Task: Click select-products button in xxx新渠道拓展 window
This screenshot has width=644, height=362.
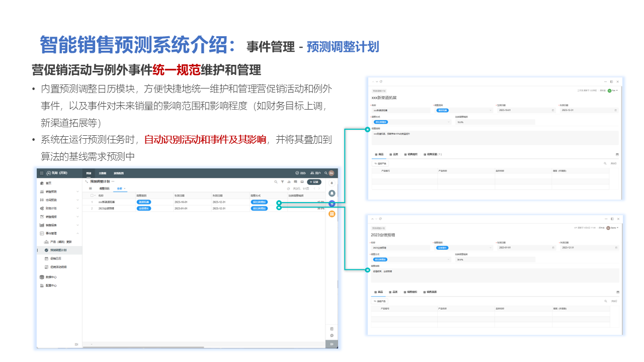Action: click(x=380, y=163)
